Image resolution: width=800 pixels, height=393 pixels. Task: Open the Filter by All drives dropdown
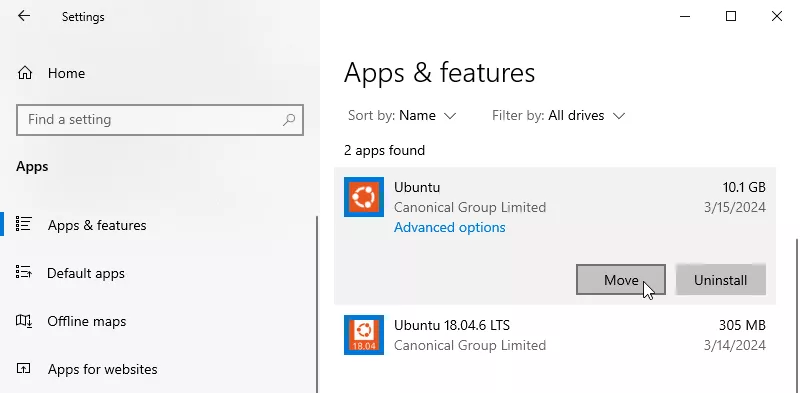coord(558,116)
